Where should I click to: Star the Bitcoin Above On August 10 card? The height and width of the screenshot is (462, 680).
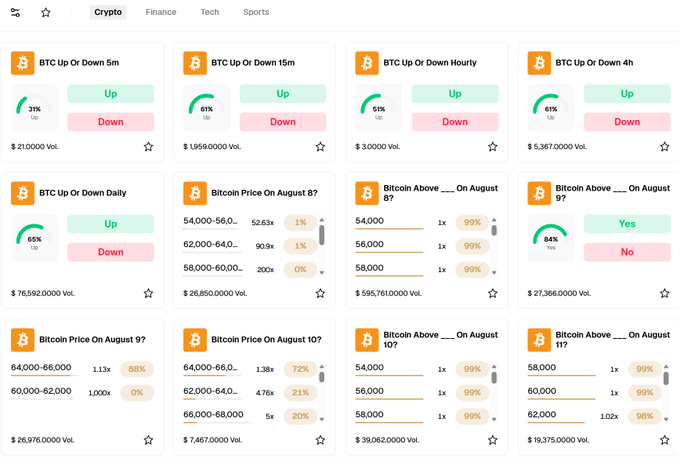pyautogui.click(x=492, y=440)
